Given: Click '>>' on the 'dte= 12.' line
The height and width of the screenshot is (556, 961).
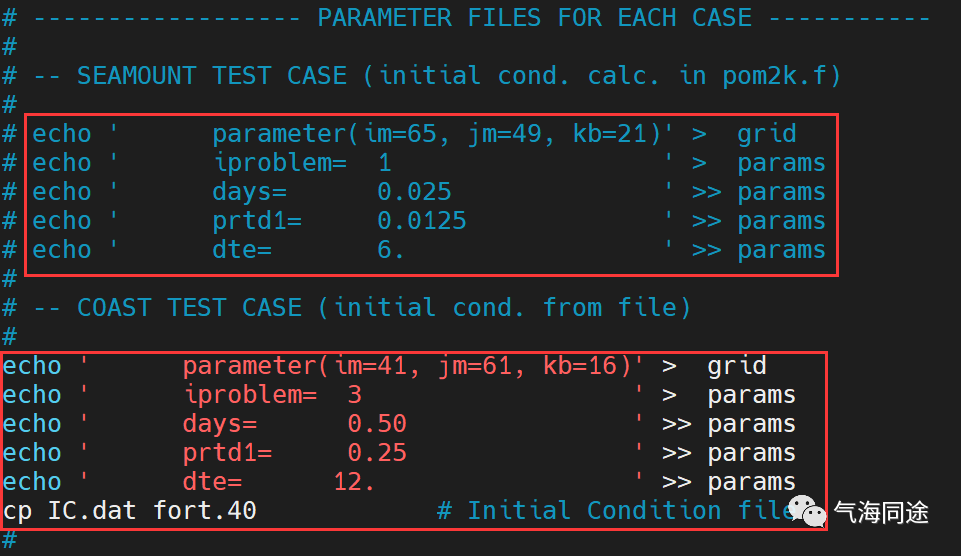Looking at the screenshot, I should pos(677,482).
